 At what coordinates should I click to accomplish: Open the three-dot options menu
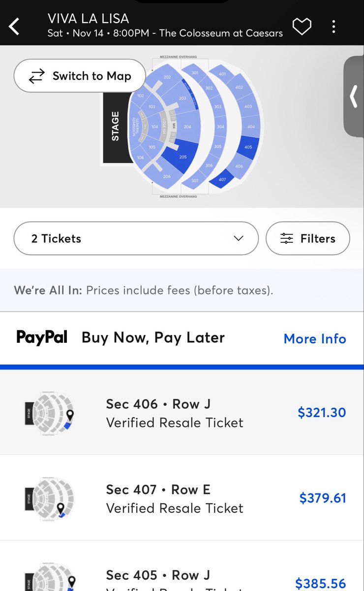(334, 27)
